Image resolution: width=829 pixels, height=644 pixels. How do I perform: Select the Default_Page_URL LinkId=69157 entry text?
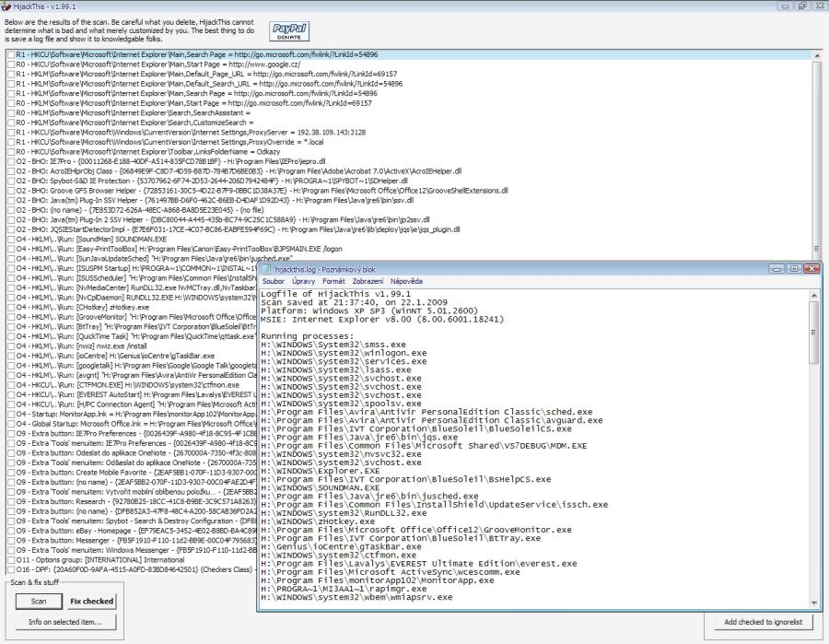coord(206,74)
